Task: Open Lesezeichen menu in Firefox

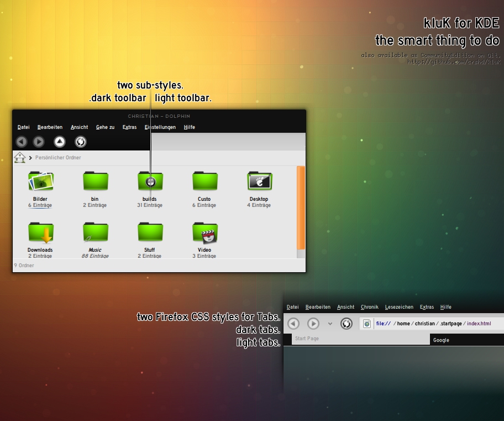Action: tap(399, 307)
